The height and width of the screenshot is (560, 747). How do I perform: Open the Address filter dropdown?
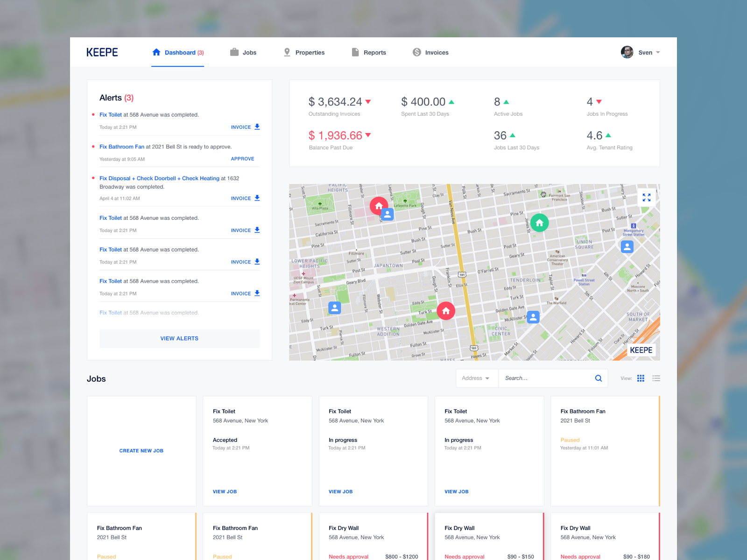click(477, 378)
